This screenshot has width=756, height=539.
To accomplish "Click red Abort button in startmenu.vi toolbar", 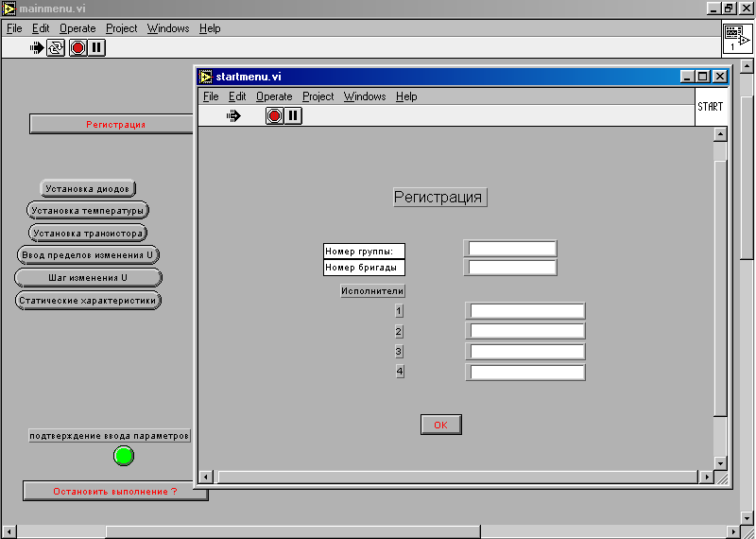I will pyautogui.click(x=274, y=115).
